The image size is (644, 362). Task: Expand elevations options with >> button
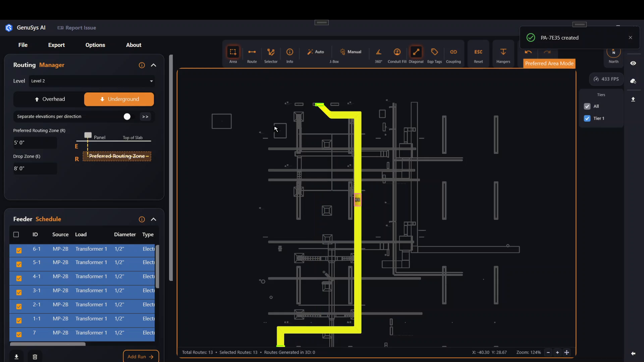[145, 117]
